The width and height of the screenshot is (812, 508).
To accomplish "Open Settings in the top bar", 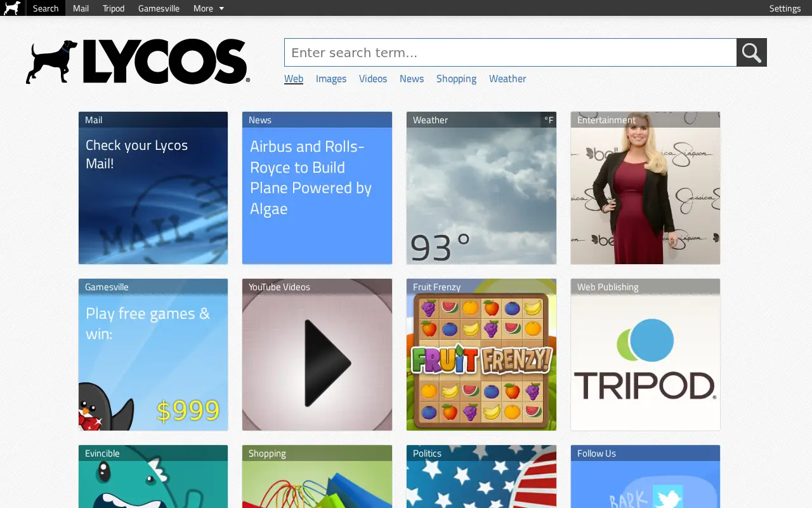I will click(785, 8).
